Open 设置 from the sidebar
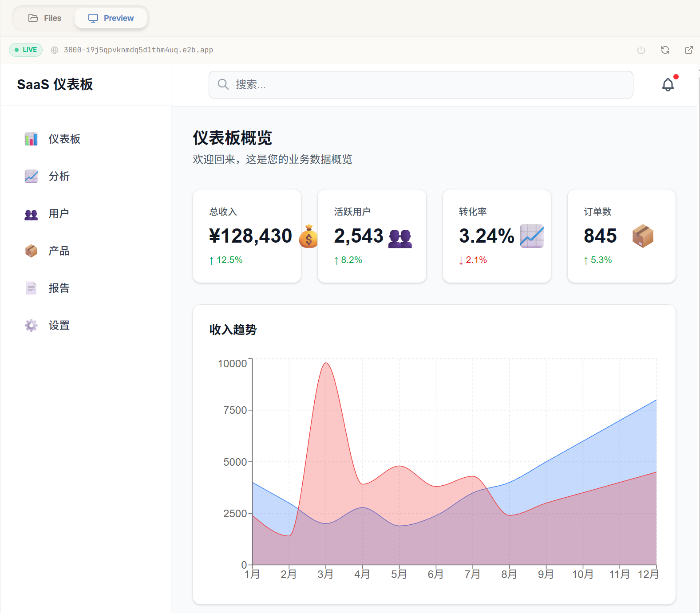 [59, 325]
